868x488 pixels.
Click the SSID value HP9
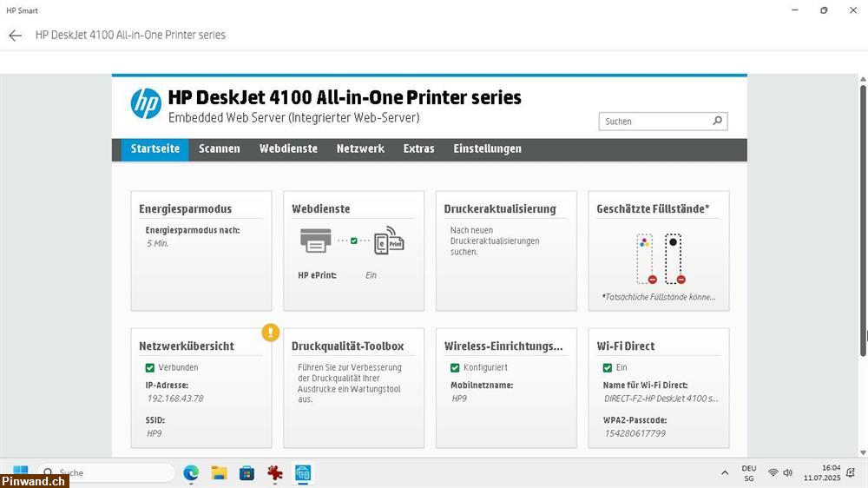click(154, 433)
